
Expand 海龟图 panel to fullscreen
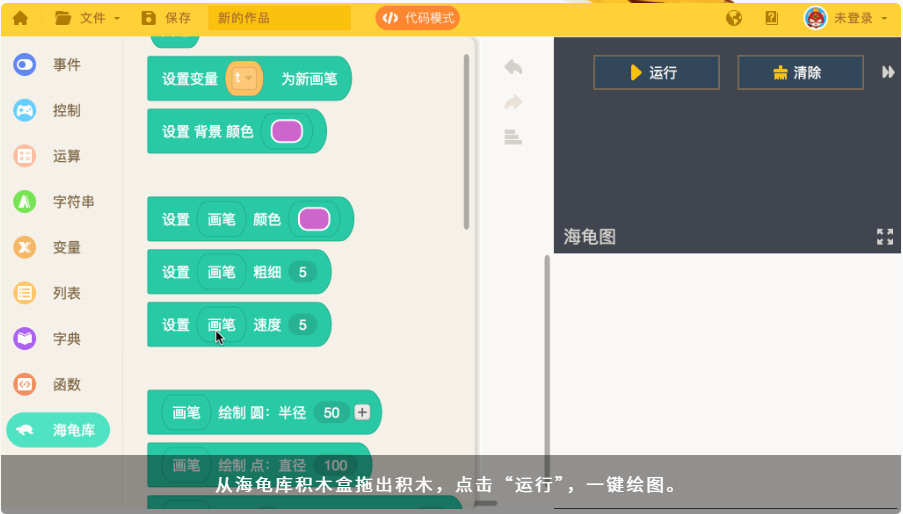(x=885, y=237)
